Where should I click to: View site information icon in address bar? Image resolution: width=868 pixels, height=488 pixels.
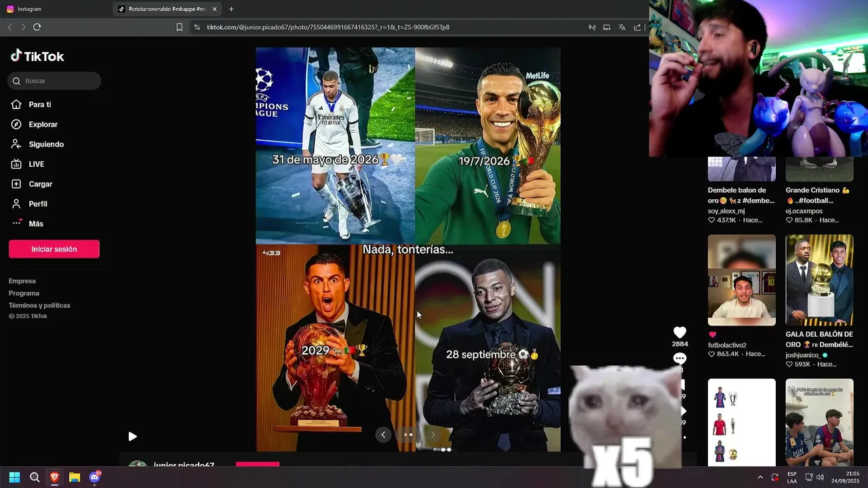click(x=197, y=27)
